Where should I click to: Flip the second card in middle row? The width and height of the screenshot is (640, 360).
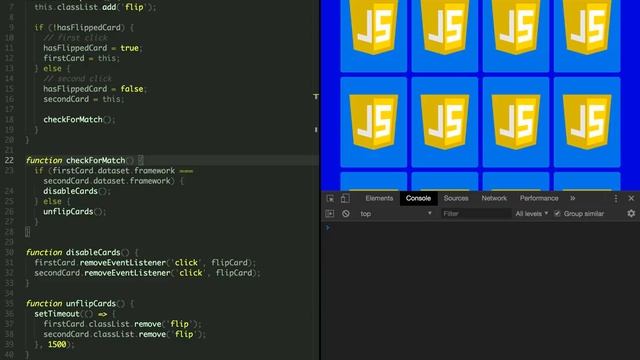point(445,122)
